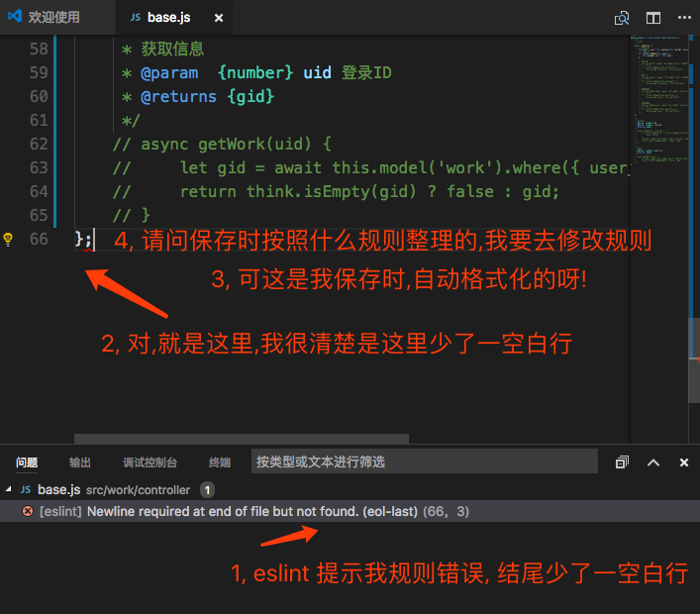Click the 获取信息 comment text
Viewport: 700px width, 614px height.
tap(172, 49)
